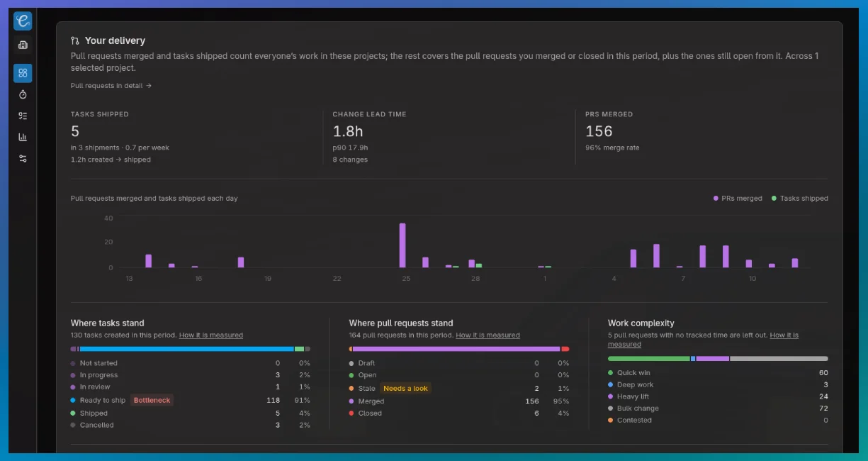Click the 72 count in the Bulk change row
868x461 pixels.
tap(823, 409)
